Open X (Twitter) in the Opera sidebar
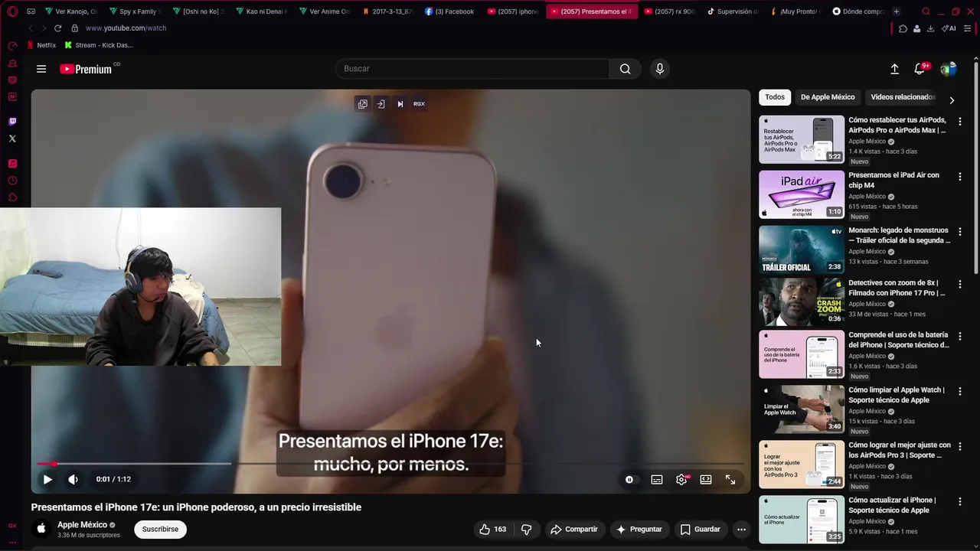This screenshot has width=980, height=551. 12,139
